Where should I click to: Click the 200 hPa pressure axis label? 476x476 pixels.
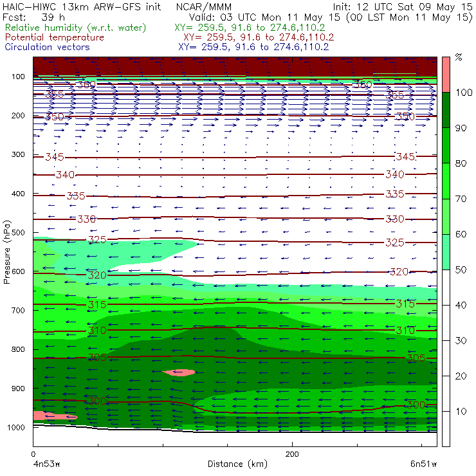18,116
